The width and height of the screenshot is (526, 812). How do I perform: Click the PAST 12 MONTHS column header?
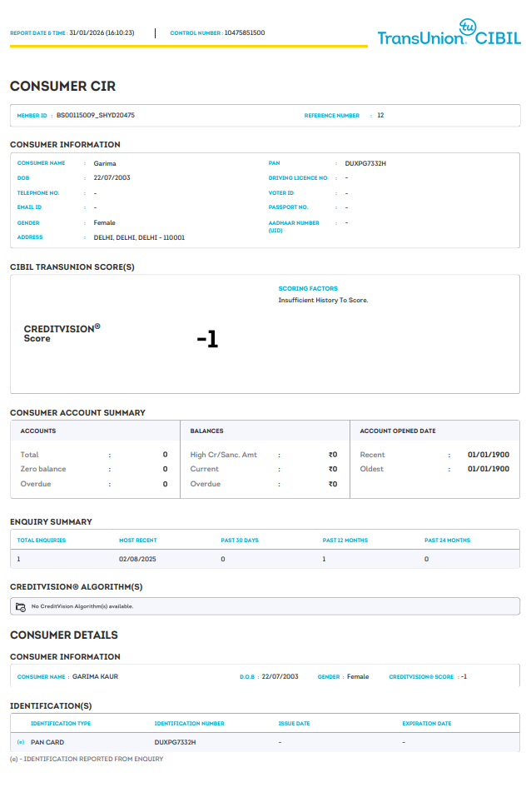click(345, 541)
